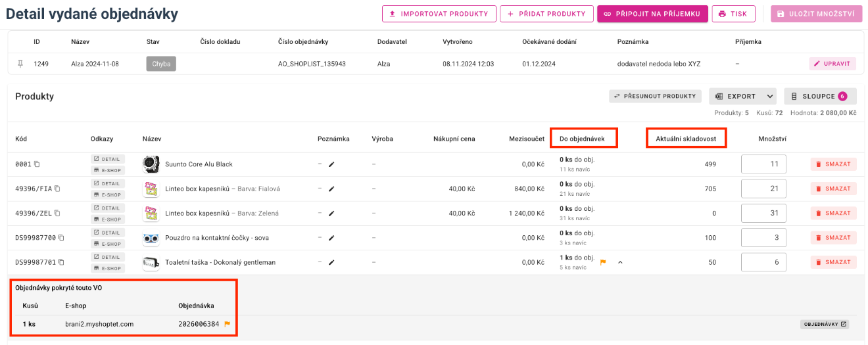868x345 pixels.
Task: Open the E-shop link for Linteo Fialová
Action: click(x=107, y=195)
